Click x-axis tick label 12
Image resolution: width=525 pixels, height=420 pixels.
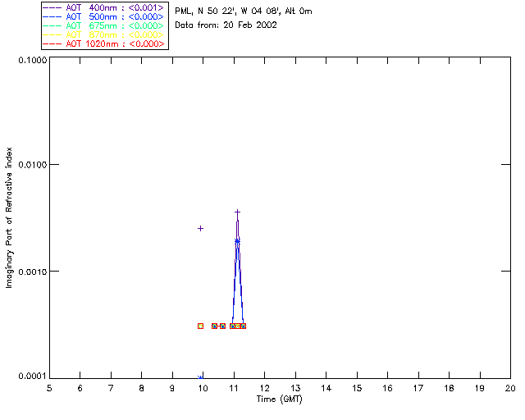point(264,388)
